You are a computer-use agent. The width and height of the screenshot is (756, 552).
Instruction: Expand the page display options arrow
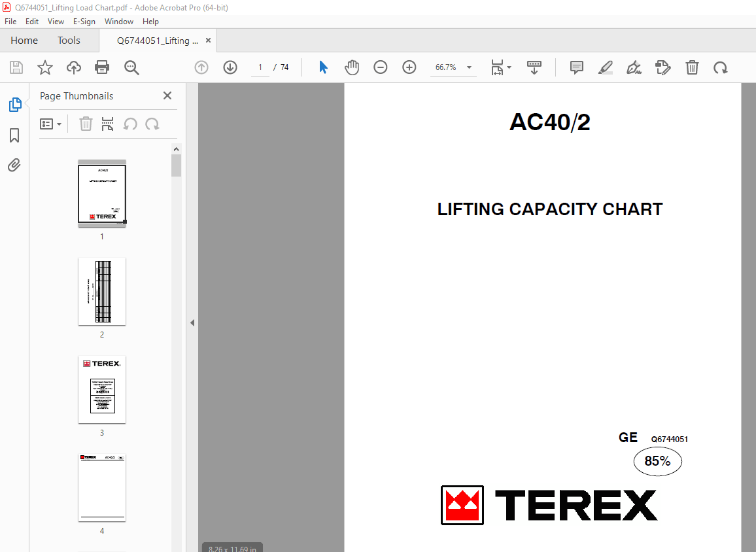coord(509,67)
